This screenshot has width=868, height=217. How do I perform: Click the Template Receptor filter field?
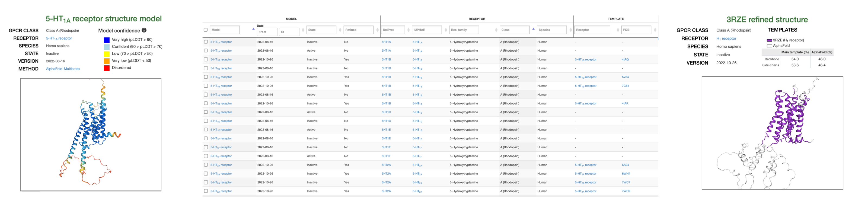[x=592, y=30]
